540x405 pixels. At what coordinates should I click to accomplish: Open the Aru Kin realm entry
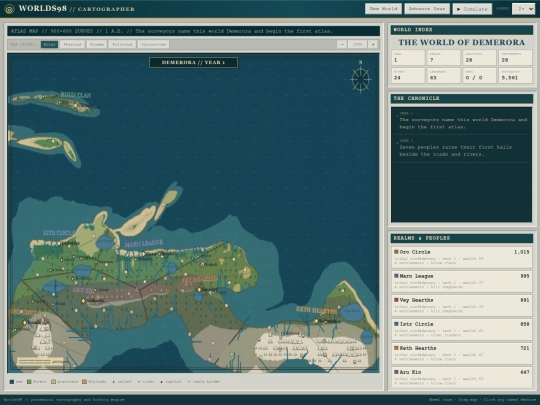pos(462,377)
